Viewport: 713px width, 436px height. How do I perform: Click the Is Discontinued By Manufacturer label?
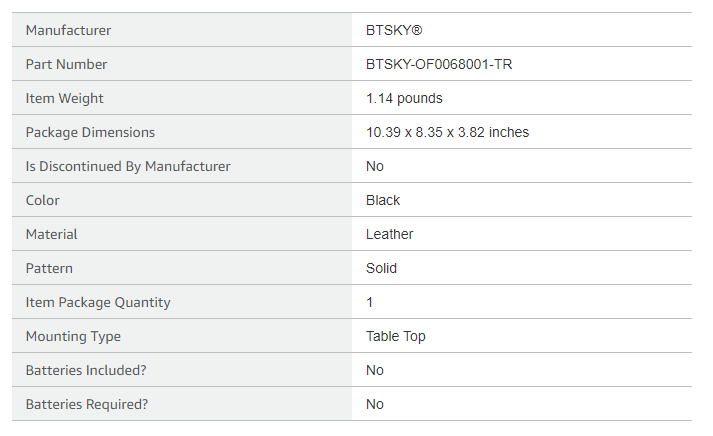tap(128, 166)
